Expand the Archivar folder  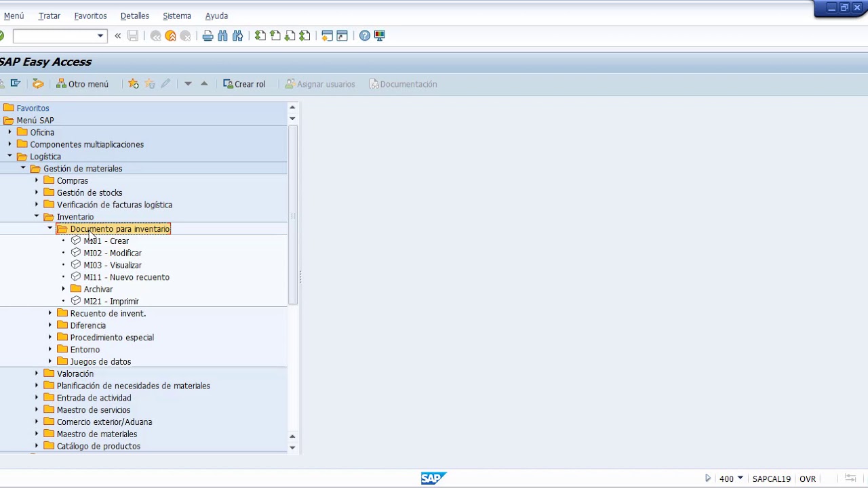pyautogui.click(x=64, y=289)
